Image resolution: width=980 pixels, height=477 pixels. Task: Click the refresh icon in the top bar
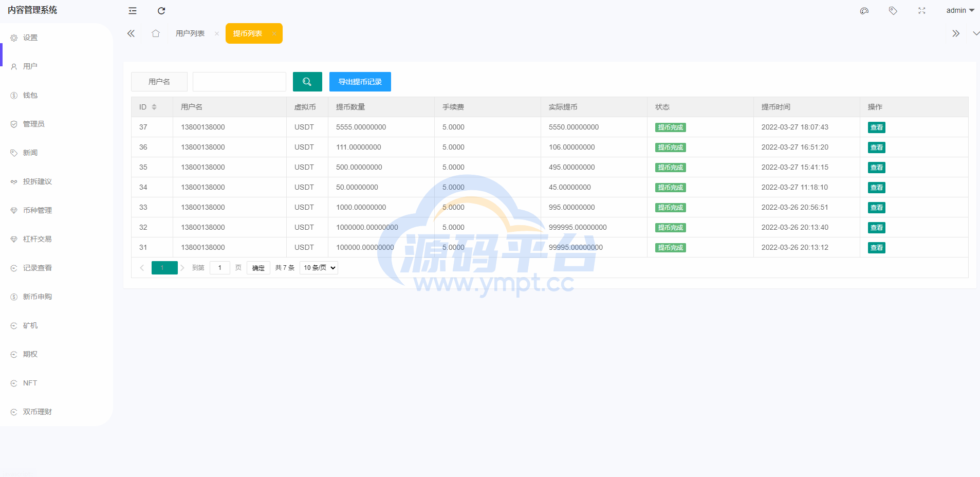tap(161, 11)
